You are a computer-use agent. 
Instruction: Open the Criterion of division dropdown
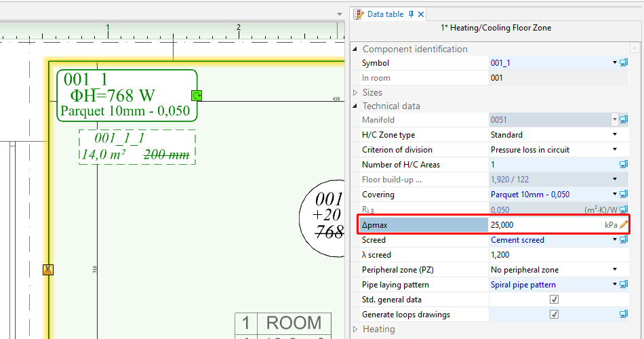tap(615, 150)
